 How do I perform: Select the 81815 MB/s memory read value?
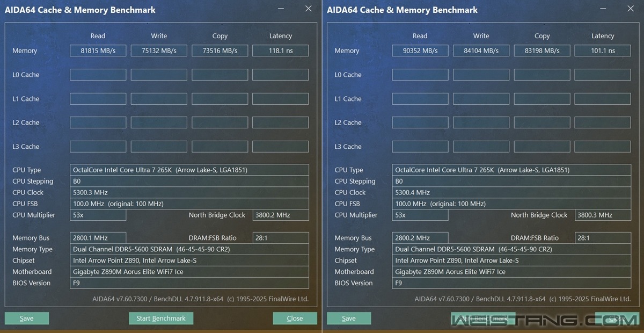pyautogui.click(x=98, y=50)
